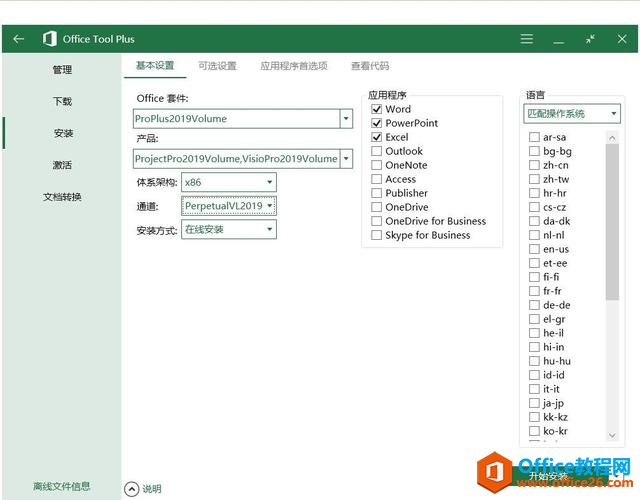The height and width of the screenshot is (500, 640).
Task: Switch to 应用程序首选项 tab
Action: 294,66
